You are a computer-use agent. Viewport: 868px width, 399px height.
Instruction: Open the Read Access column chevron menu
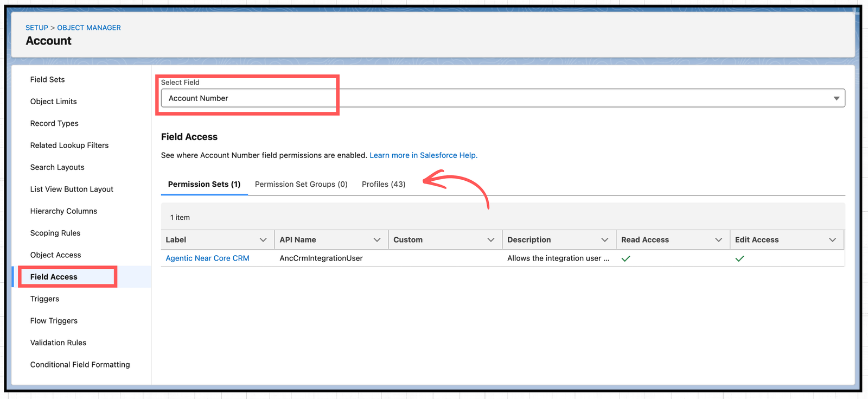[x=719, y=240]
